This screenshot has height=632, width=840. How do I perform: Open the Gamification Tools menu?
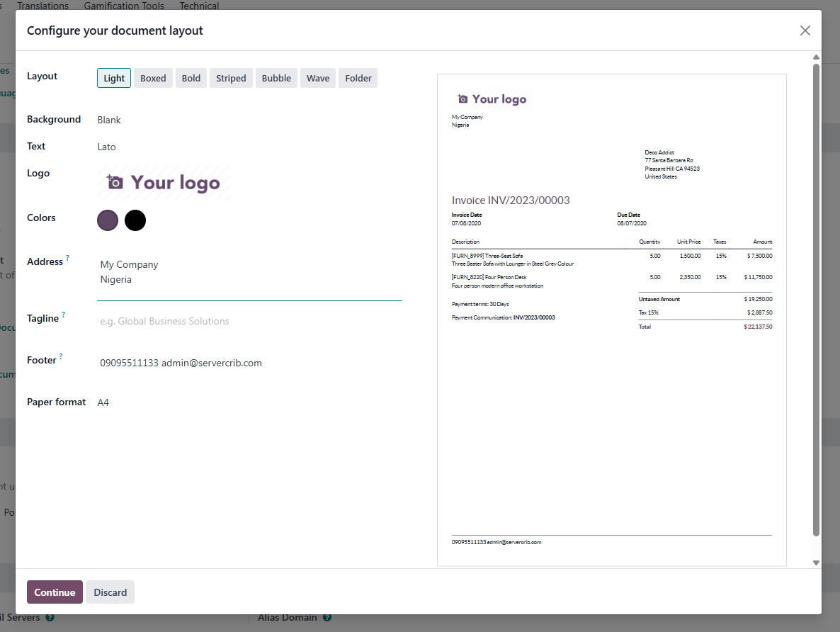[124, 6]
